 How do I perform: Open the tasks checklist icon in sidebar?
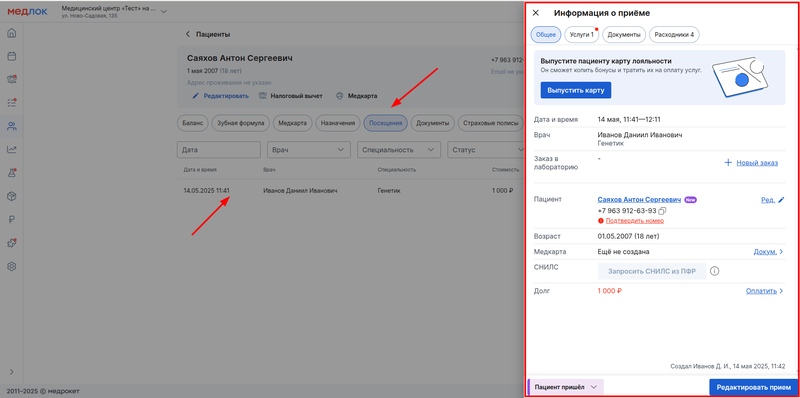click(11, 103)
